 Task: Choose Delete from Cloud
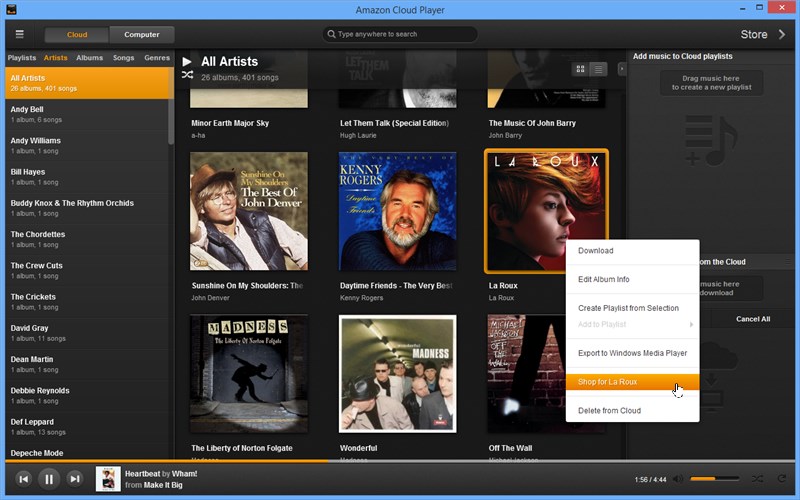point(632,410)
